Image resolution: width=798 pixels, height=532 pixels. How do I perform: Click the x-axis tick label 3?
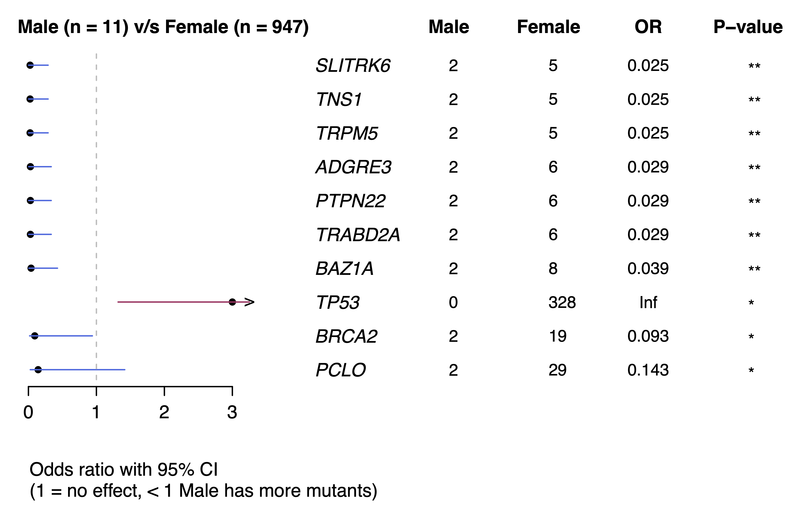tap(232, 412)
